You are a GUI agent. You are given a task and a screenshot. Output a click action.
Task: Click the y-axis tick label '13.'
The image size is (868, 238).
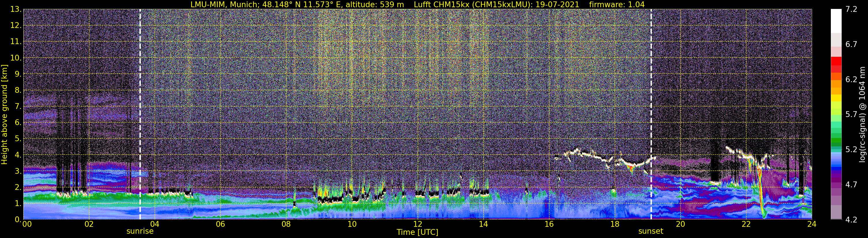(16, 10)
